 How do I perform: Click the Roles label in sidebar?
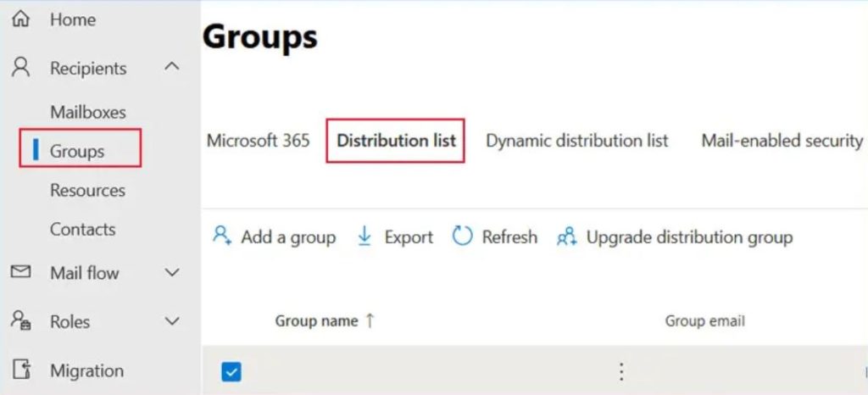click(x=70, y=321)
